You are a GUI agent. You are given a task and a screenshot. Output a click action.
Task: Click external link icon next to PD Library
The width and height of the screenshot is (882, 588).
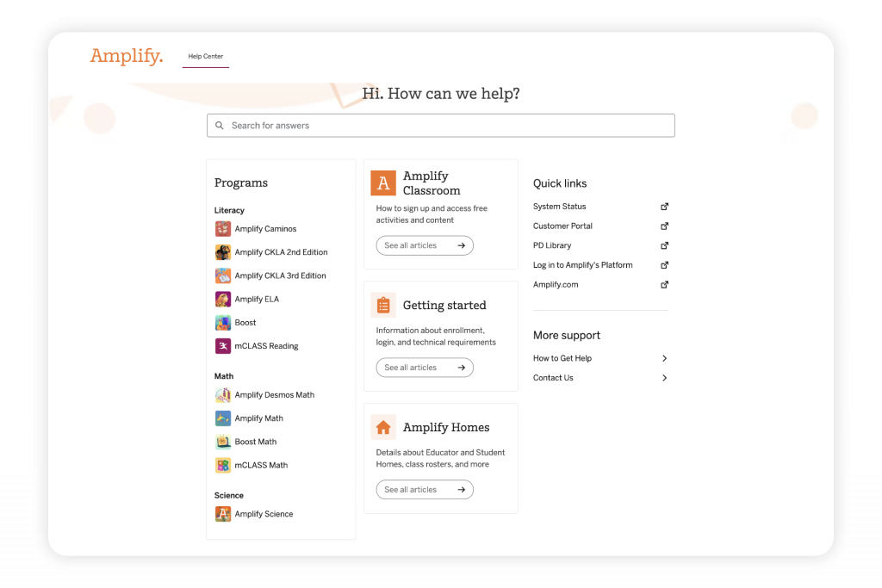pos(664,245)
